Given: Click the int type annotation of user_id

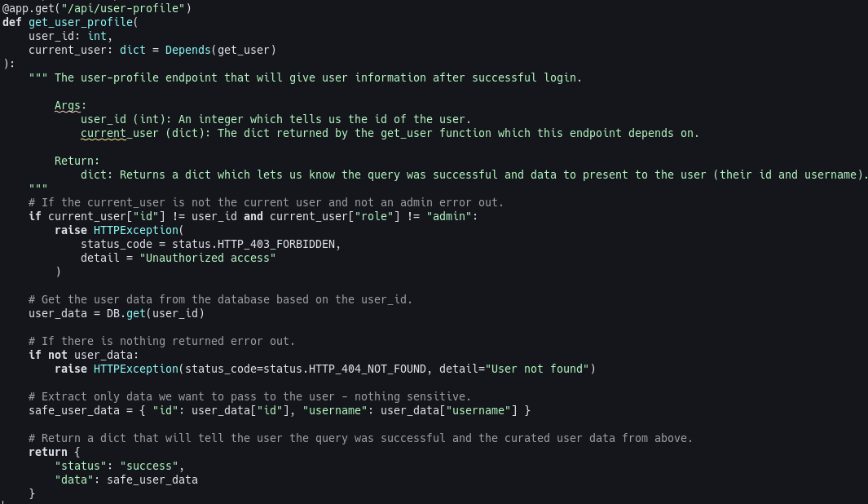Looking at the screenshot, I should click(97, 36).
